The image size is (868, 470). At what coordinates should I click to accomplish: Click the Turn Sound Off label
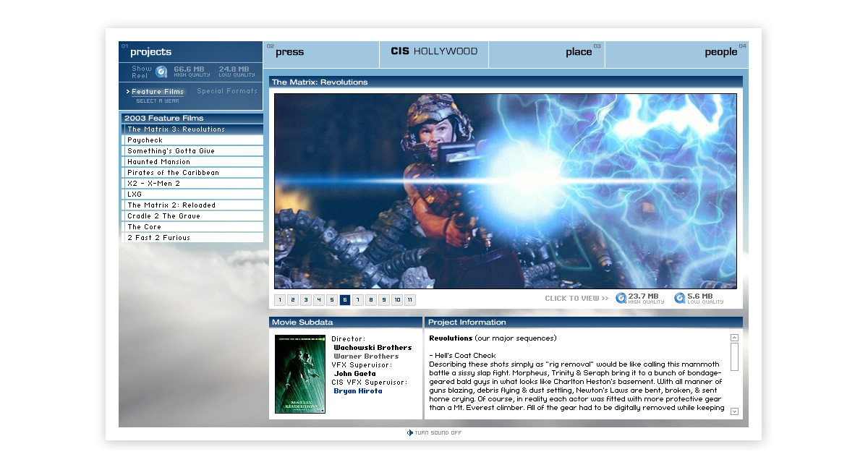(x=438, y=433)
